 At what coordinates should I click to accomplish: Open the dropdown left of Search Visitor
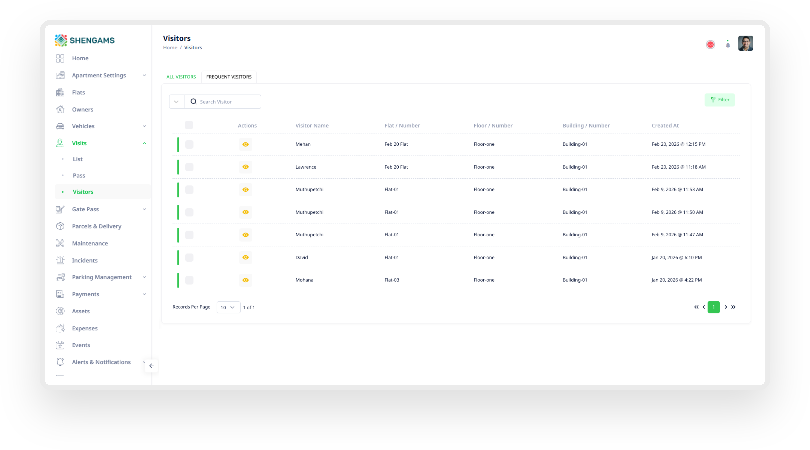click(x=177, y=102)
